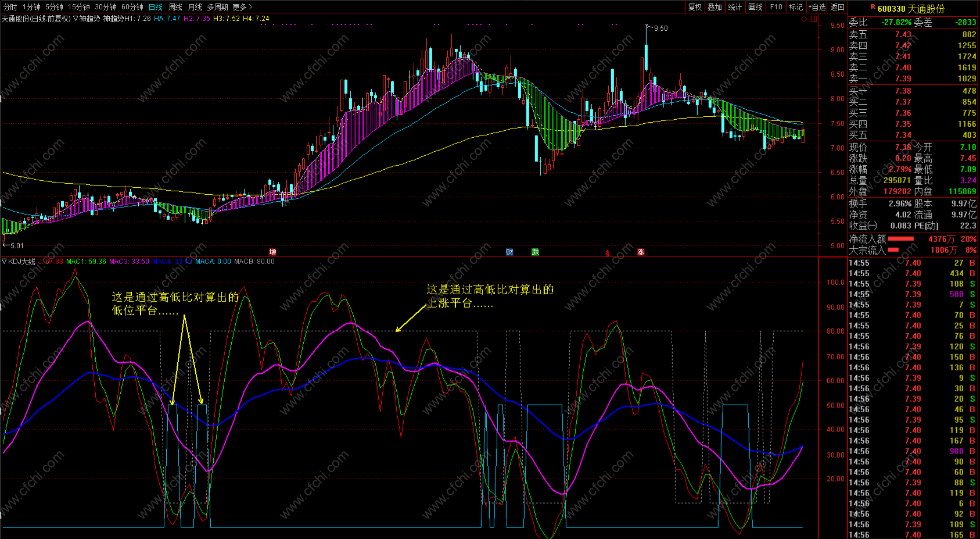Click the 返回 back button

click(838, 7)
